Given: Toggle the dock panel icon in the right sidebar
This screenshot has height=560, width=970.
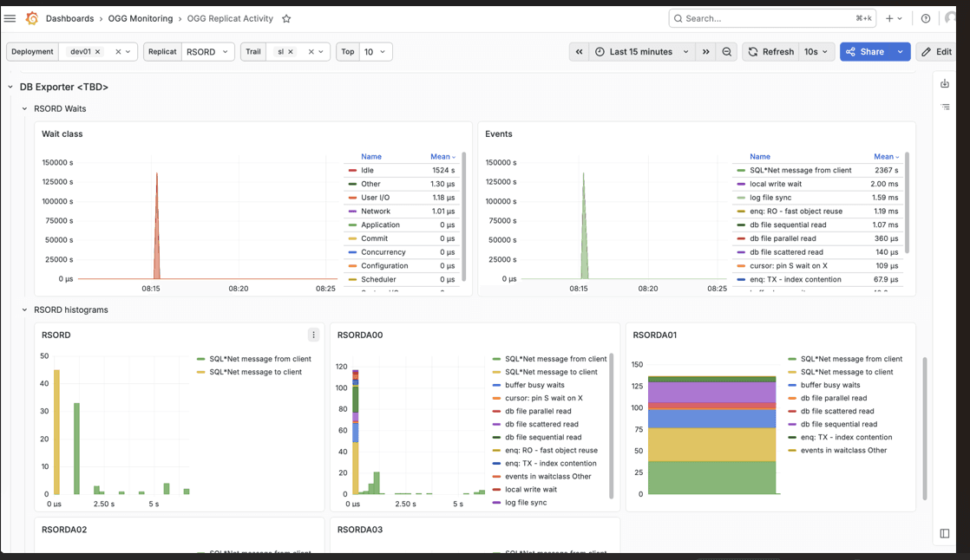Looking at the screenshot, I should pyautogui.click(x=945, y=533).
